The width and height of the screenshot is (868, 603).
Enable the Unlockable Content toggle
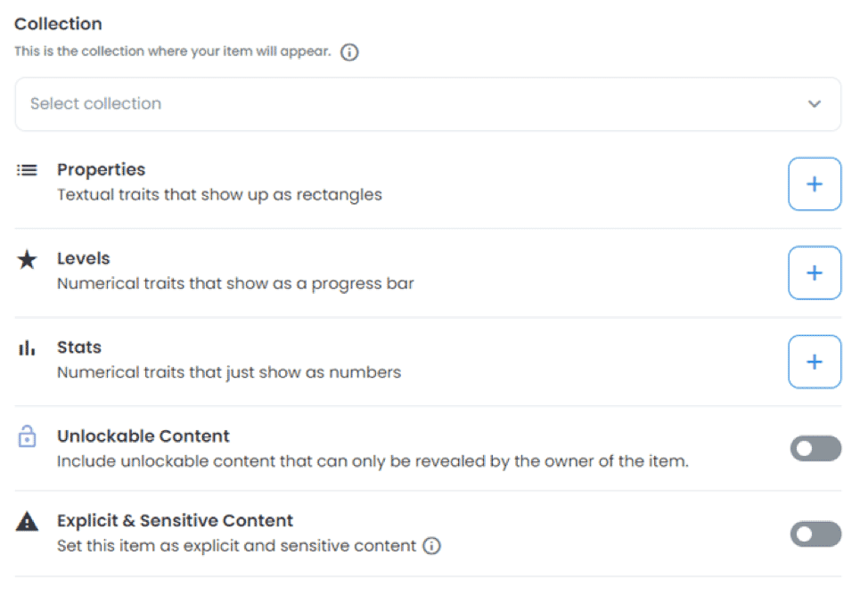coord(815,449)
